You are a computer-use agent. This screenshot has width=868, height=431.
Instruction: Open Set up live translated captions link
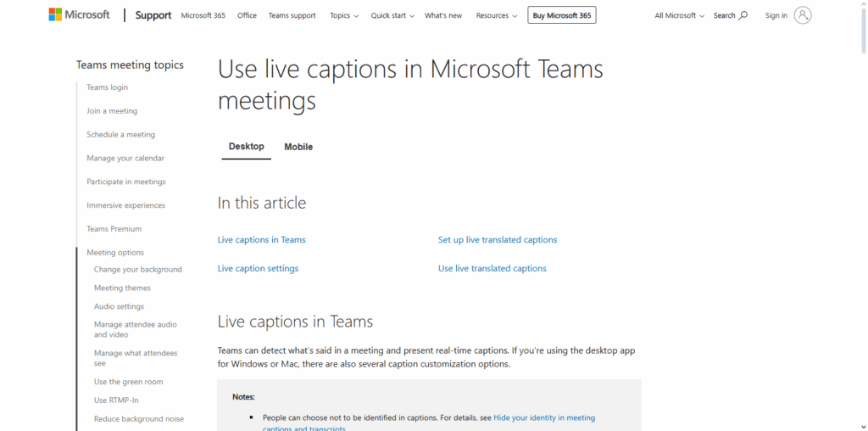pos(498,240)
